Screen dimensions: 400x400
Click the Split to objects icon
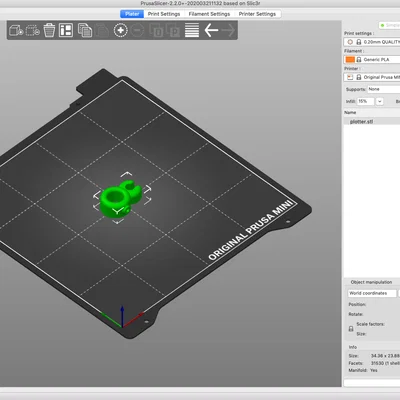(156, 30)
